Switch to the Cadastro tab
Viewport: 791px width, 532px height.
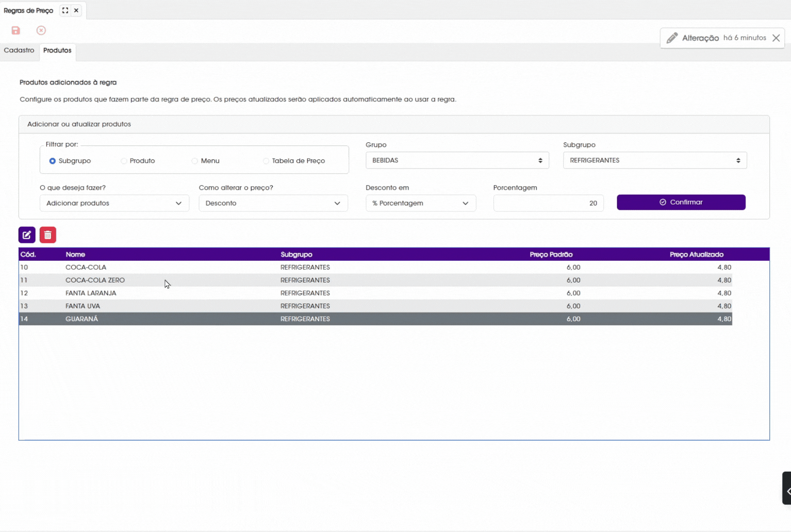tap(19, 51)
